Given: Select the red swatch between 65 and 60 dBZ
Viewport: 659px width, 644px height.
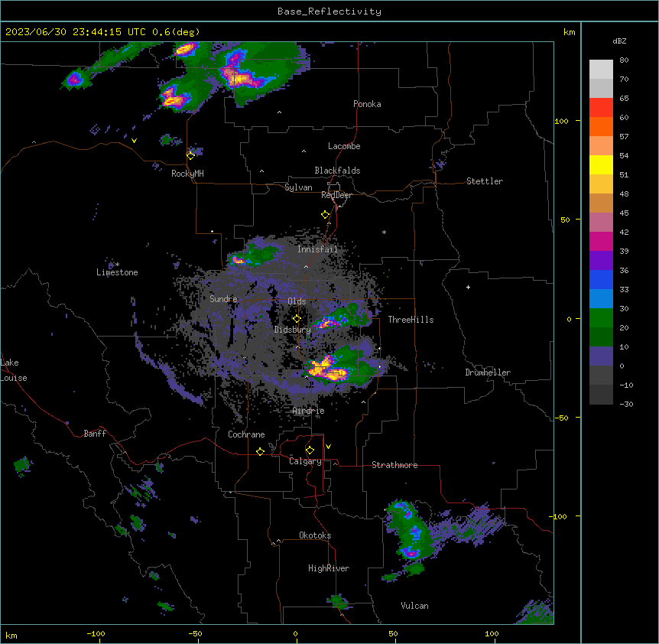Looking at the screenshot, I should click(x=601, y=108).
